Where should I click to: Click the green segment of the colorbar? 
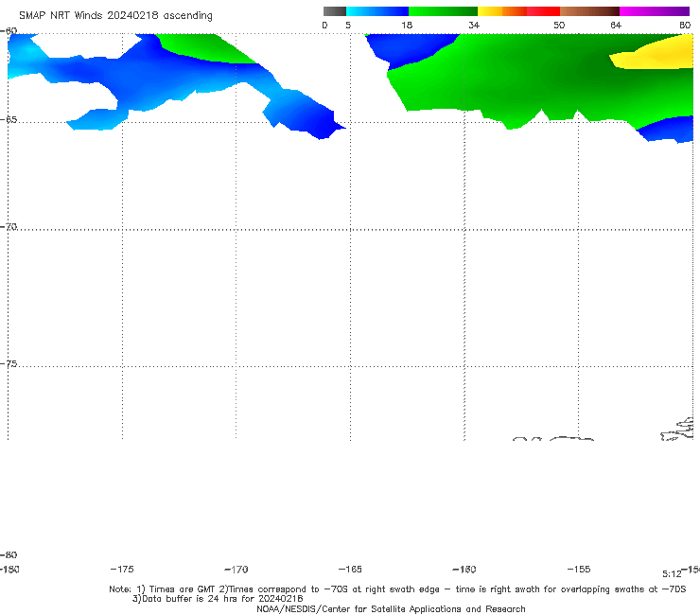pyautogui.click(x=443, y=11)
